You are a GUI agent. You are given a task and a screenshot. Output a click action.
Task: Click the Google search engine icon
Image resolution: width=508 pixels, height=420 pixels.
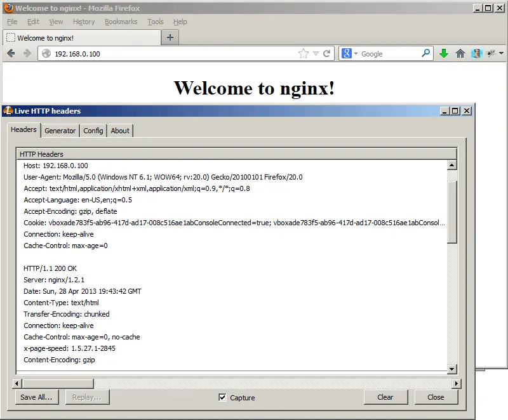[346, 53]
